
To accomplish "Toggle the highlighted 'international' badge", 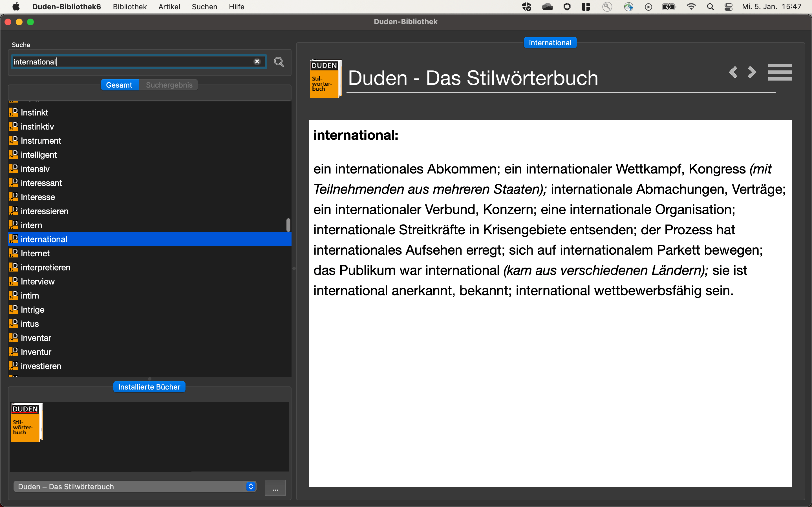I will tap(550, 42).
